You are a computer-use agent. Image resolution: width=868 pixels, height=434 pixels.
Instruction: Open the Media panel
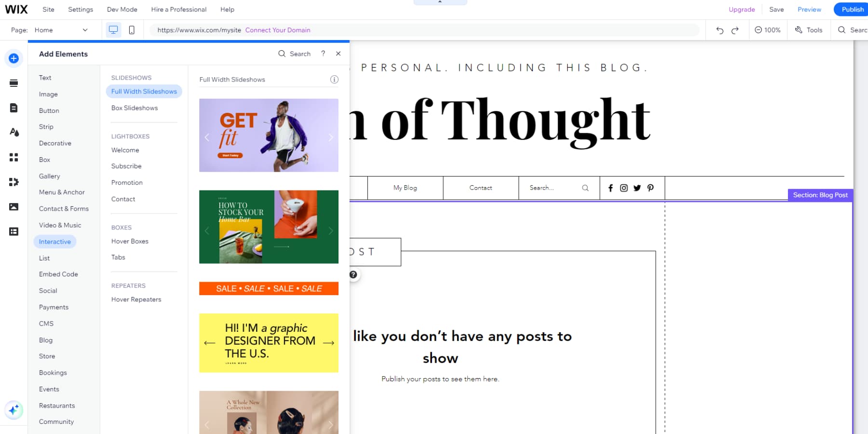pos(14,206)
